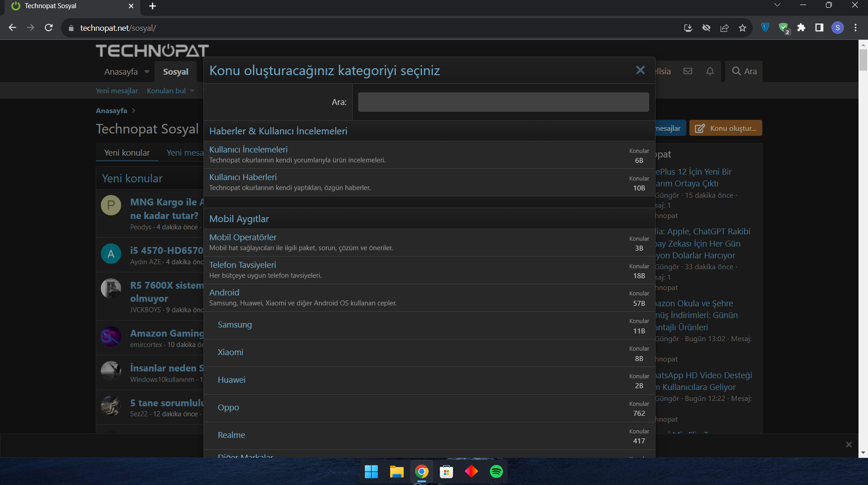The image size is (868, 485).
Task: Click the page vertical scrollbar
Action: (863, 60)
